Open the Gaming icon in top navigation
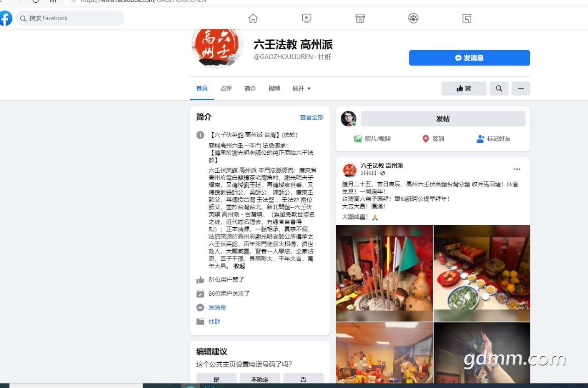Image resolution: width=588 pixels, height=388 pixels. 467,18
